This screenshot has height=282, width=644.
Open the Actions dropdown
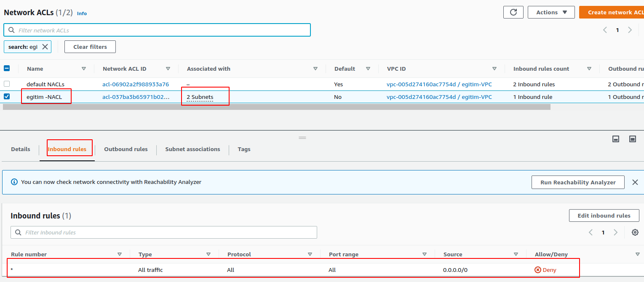tap(551, 12)
